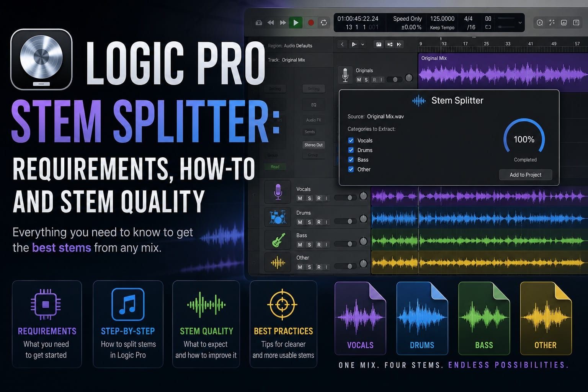Uncheck Drums in Stem Splitter categories
Screen dimensions: 588x392
351,150
